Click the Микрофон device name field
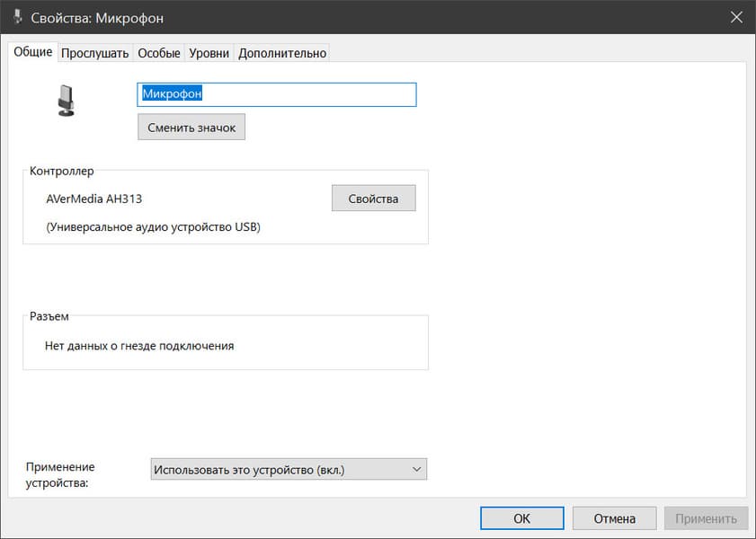Screen dimensions: 756x539 click(277, 94)
